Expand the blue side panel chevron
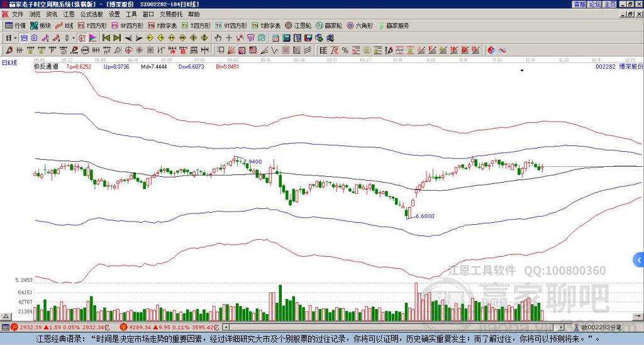Image resolution: width=644 pixels, height=345 pixels. point(639,260)
